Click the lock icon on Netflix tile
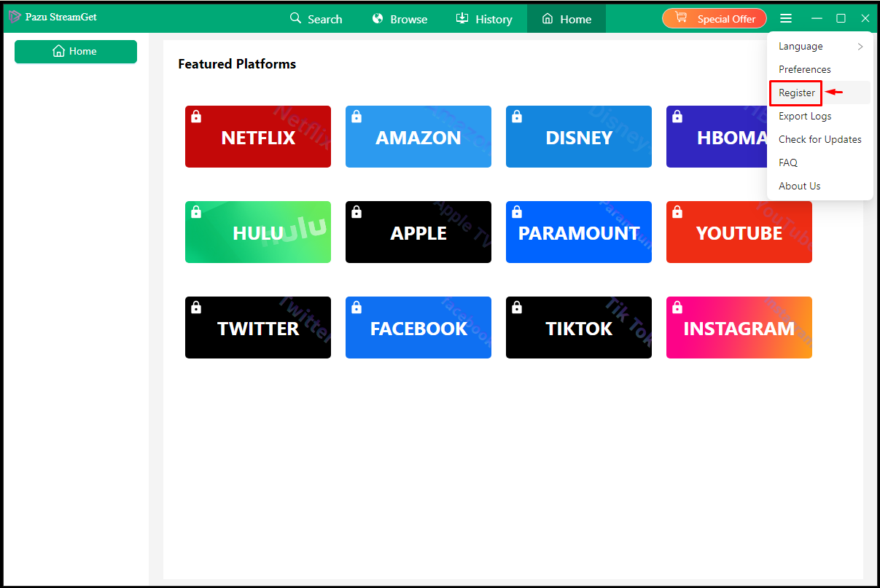 [196, 117]
